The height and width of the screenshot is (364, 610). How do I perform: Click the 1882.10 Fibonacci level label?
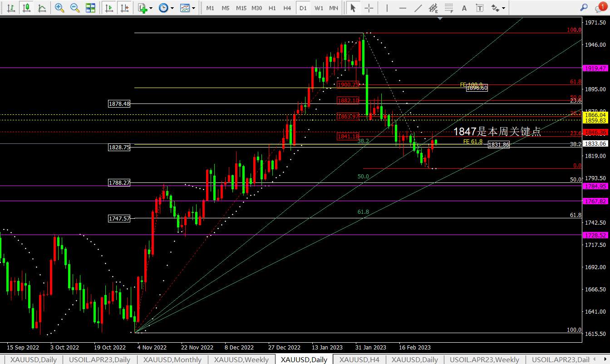(348, 101)
